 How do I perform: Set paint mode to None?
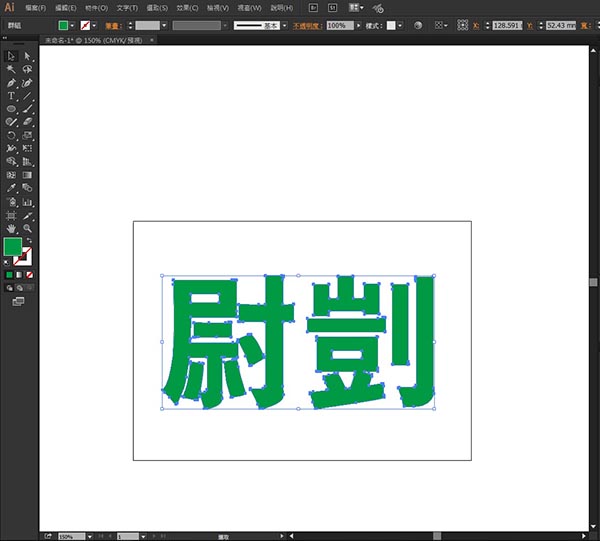point(30,274)
